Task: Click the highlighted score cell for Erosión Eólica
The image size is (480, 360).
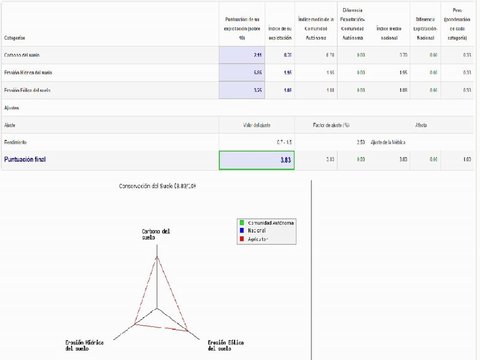Action: pyautogui.click(x=242, y=90)
